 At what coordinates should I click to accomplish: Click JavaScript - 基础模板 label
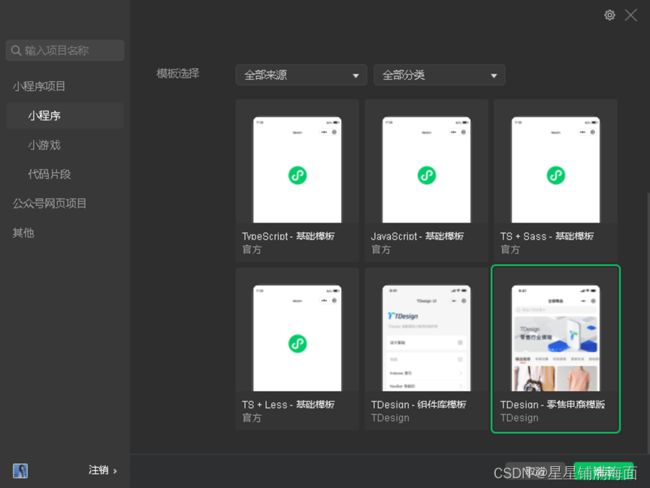[x=417, y=236]
